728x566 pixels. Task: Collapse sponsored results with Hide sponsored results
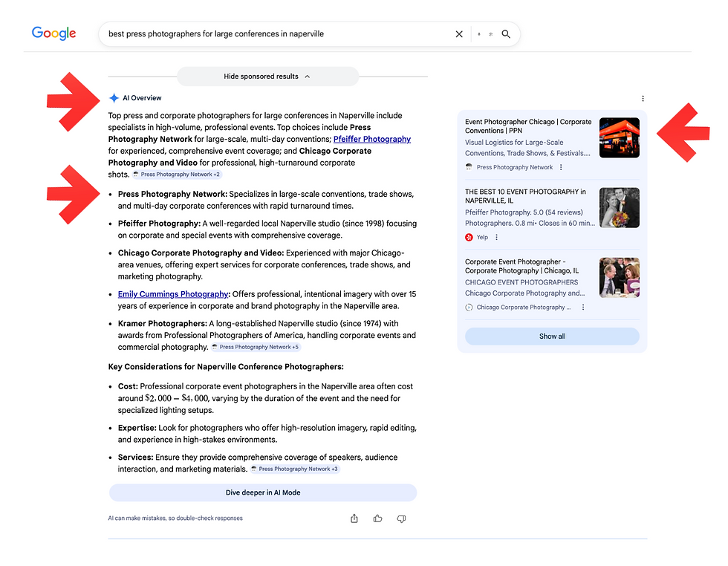click(268, 77)
